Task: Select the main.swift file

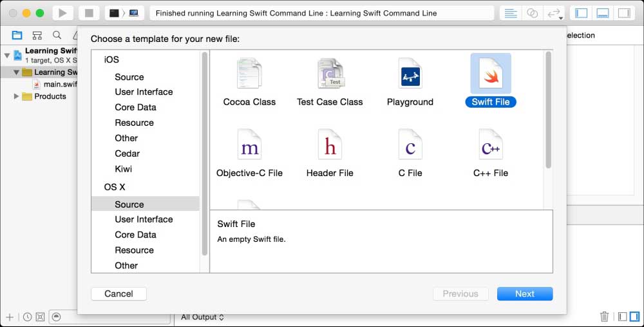Action: pos(55,84)
